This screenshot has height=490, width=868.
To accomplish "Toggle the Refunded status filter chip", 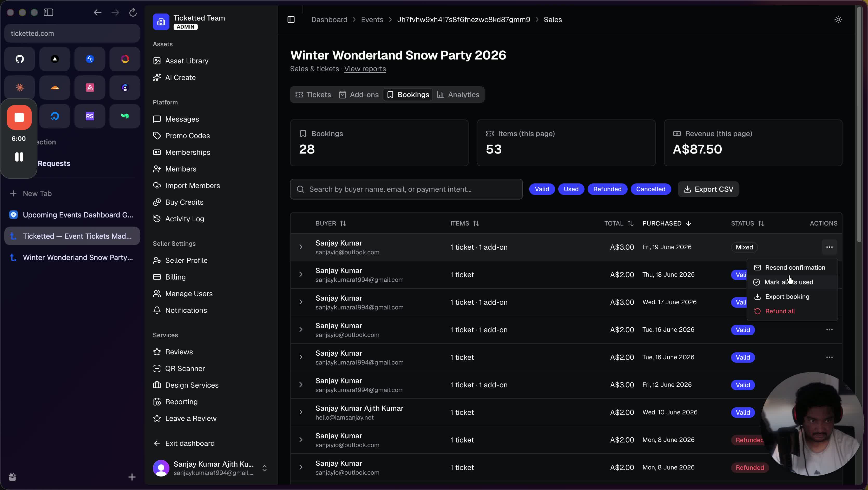I will click(607, 189).
